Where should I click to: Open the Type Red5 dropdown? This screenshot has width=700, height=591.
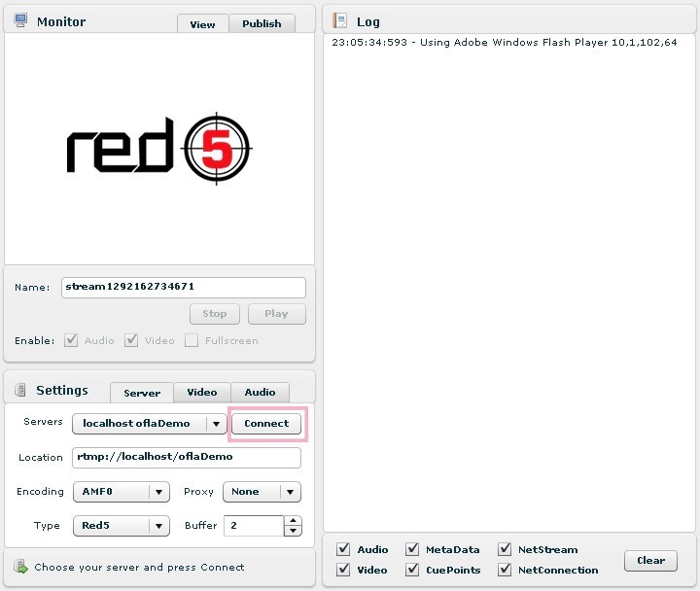pyautogui.click(x=122, y=526)
